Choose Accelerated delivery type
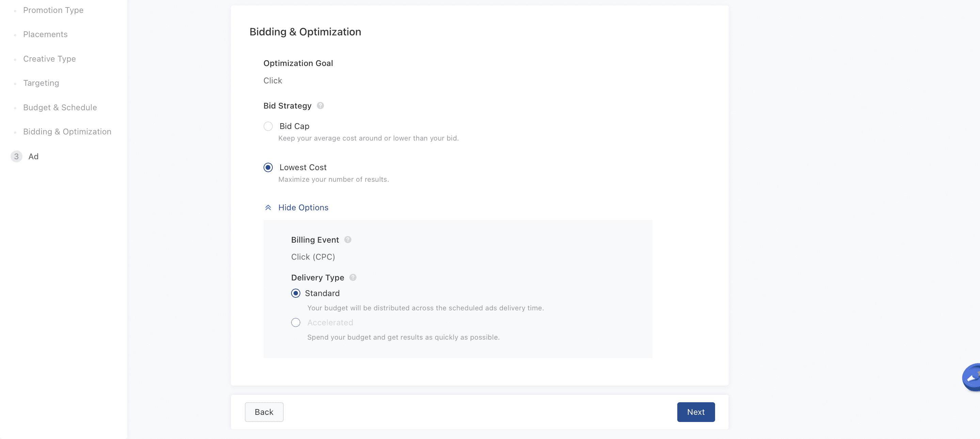This screenshot has height=439, width=980. pyautogui.click(x=296, y=323)
